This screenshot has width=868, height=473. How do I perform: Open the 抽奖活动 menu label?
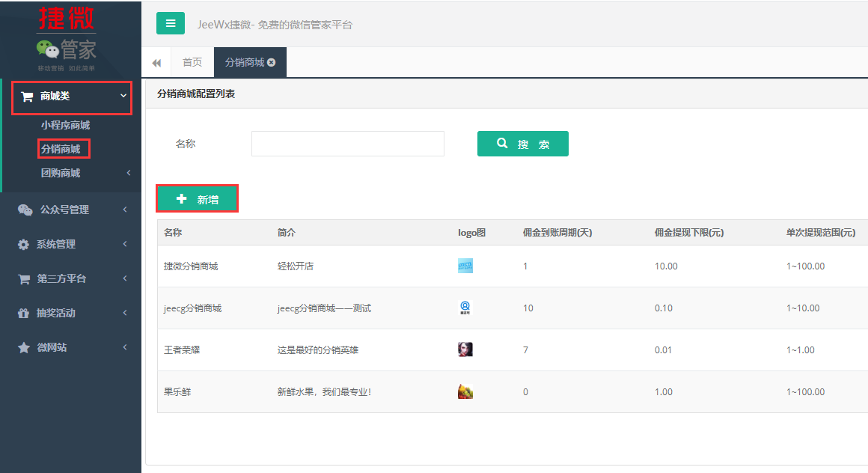[56, 313]
